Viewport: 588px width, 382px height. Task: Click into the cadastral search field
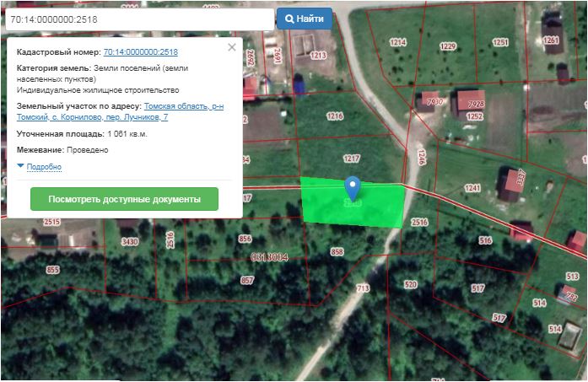click(139, 19)
